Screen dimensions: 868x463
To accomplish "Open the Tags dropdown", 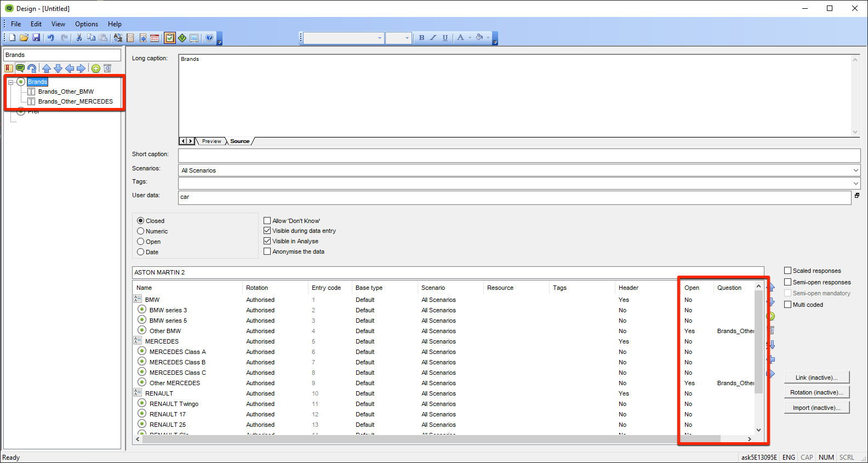I will [x=855, y=184].
